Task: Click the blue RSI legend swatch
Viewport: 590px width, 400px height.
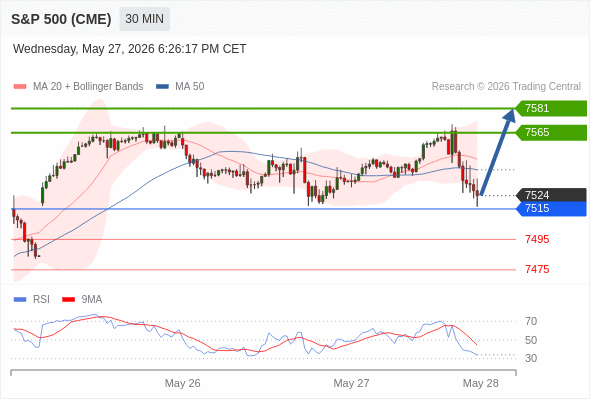Action: [20, 300]
